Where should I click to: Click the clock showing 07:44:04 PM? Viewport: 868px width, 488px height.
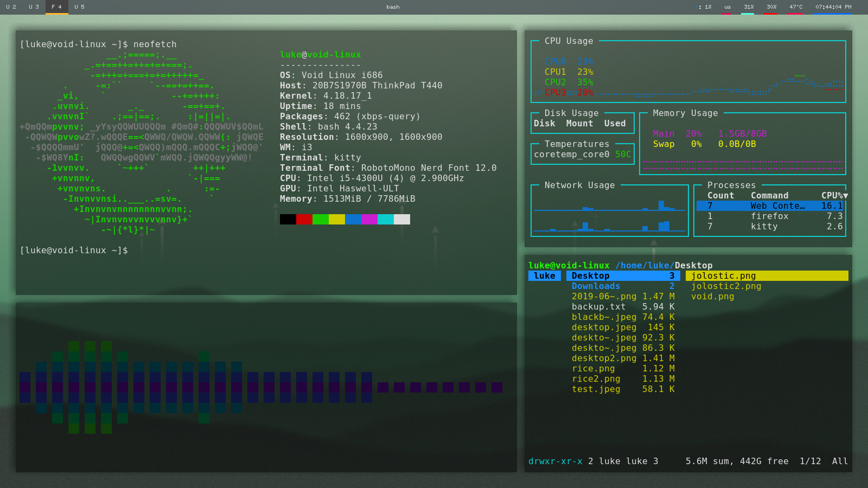(x=833, y=7)
